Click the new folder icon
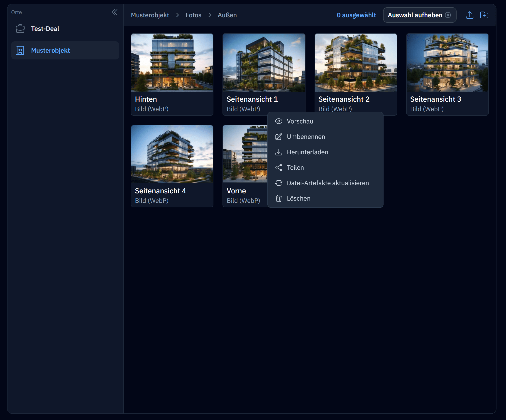Viewport: 506px width, 420px height. (x=484, y=15)
